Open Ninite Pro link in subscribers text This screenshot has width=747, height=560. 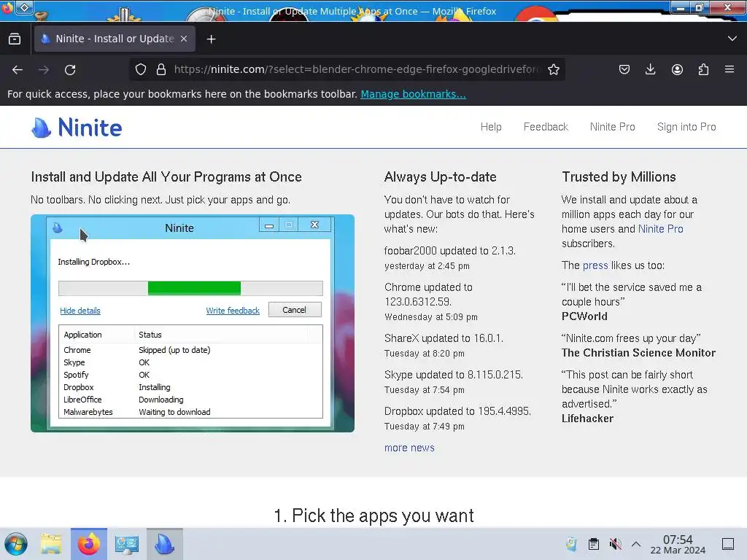pyautogui.click(x=660, y=229)
